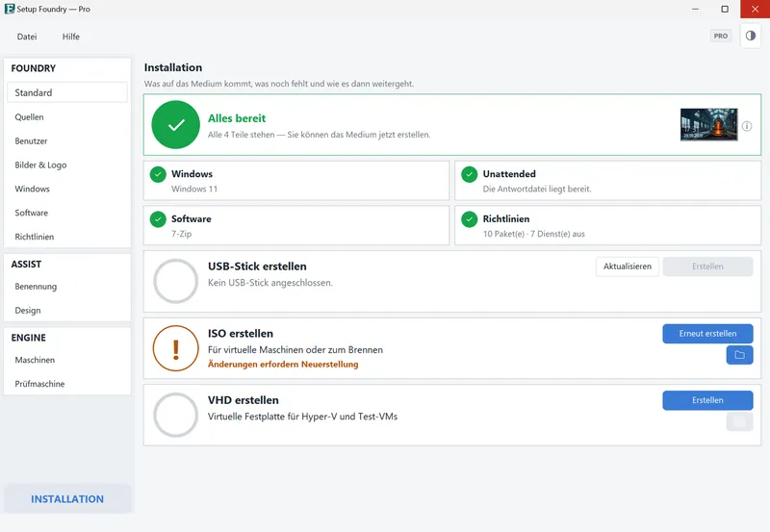Click the green check on Unattended card
Screen dimensions: 770x532
tap(470, 174)
